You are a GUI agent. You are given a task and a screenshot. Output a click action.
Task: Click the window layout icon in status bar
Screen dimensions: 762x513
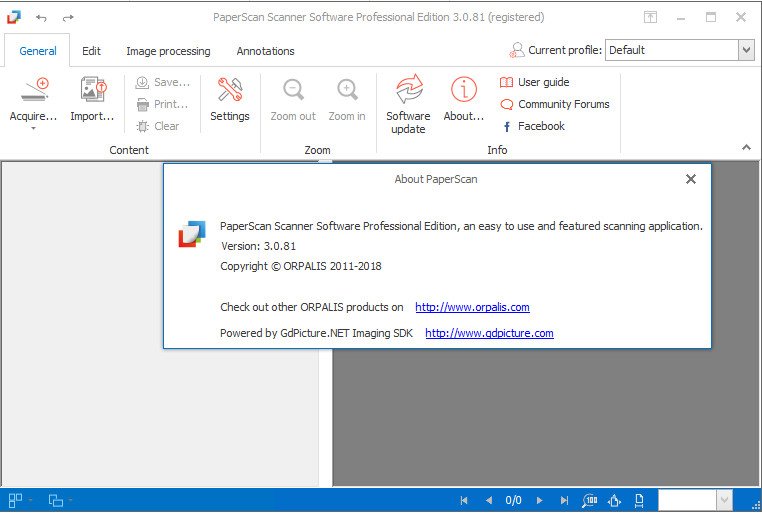pyautogui.click(x=55, y=500)
